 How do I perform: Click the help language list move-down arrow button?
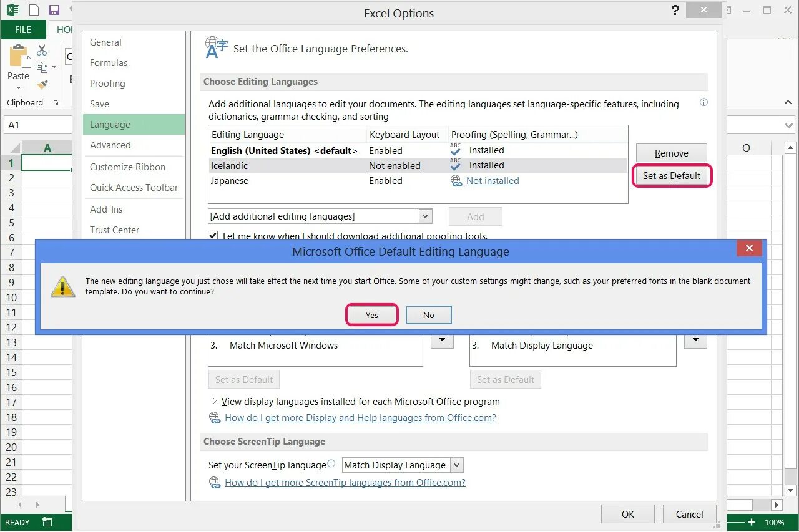(x=695, y=341)
